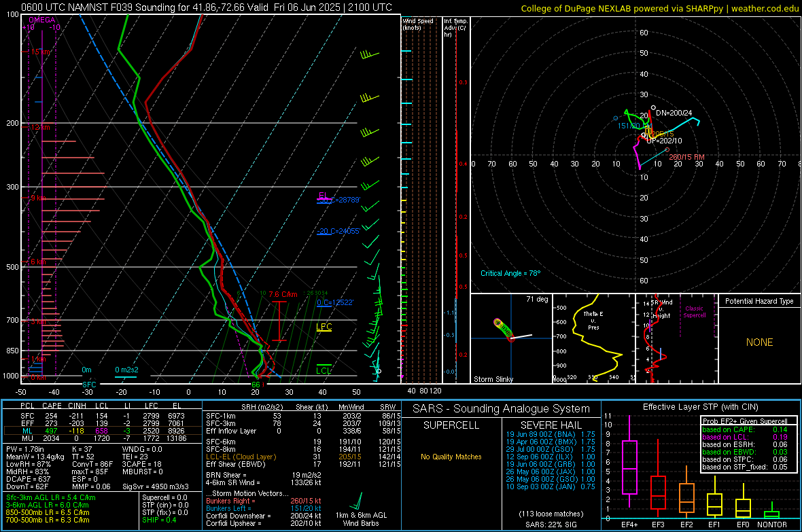
Task: Click the Effective Layer STP (with CIN) title
Action: pos(701,407)
